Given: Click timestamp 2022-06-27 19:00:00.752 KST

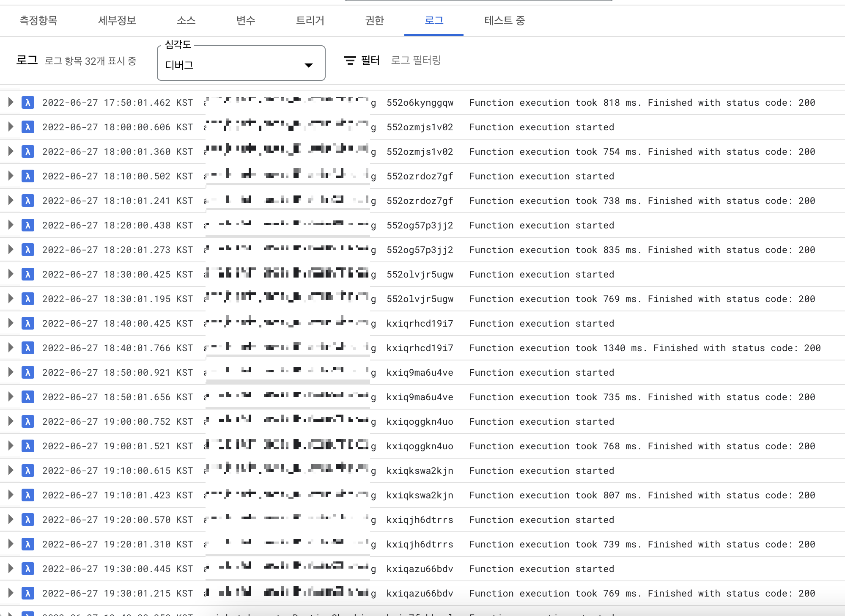Looking at the screenshot, I should pyautogui.click(x=117, y=421).
